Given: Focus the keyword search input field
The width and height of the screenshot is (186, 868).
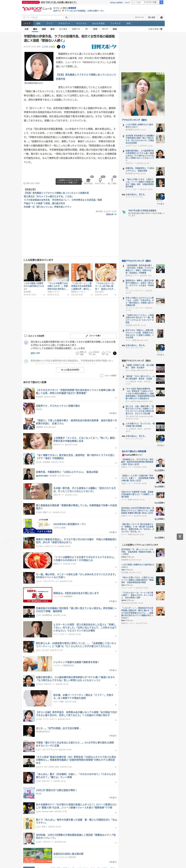Looking at the screenshot, I should click(44, 18).
